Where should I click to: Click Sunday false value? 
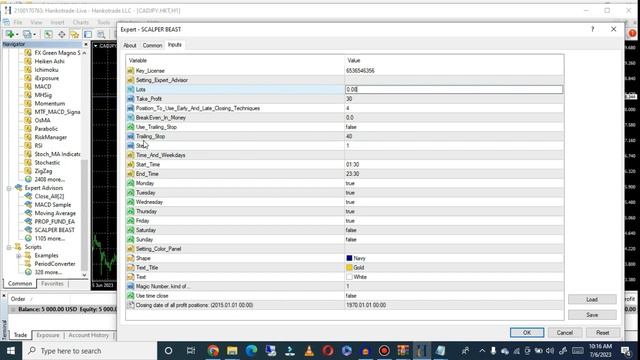point(453,240)
